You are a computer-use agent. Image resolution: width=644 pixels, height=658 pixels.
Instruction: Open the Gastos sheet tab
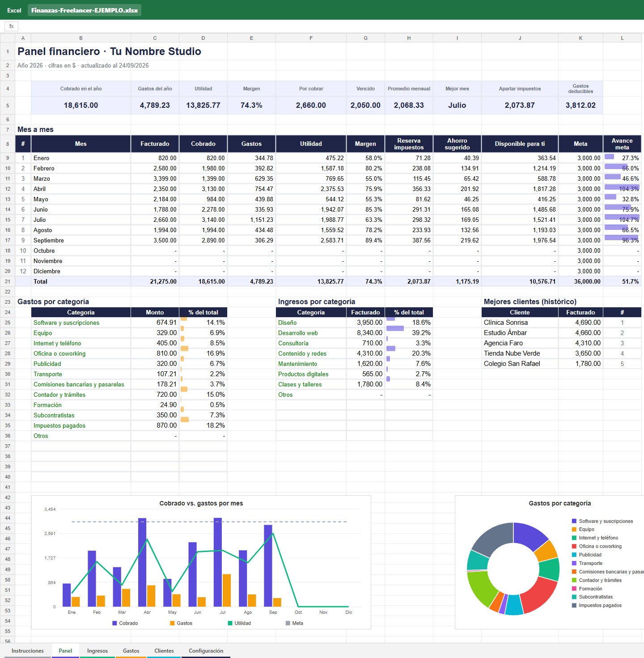[x=131, y=651]
